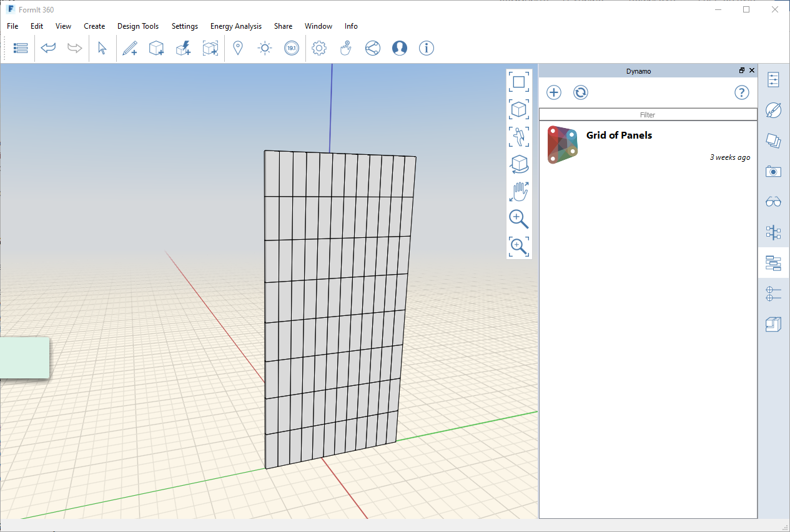Refresh the Dynamo graph list
790x532 pixels.
point(581,92)
